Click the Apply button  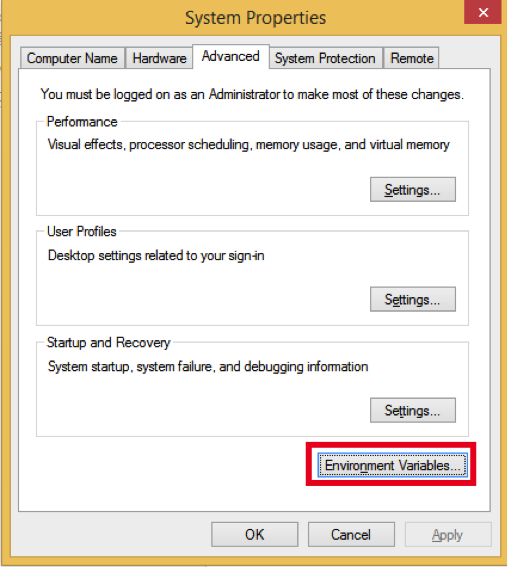(x=448, y=534)
